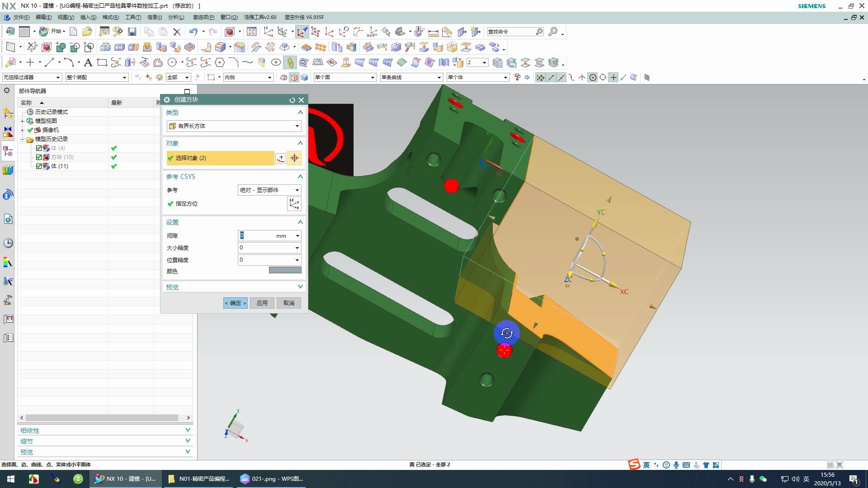Click the Rectangle sketch tool icon
The height and width of the screenshot is (488, 868).
click(102, 62)
